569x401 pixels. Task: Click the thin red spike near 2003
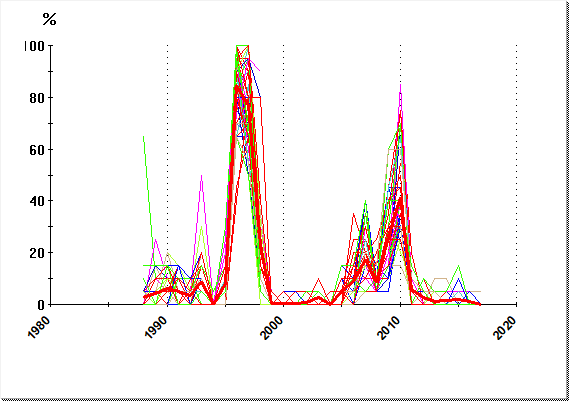pos(318,279)
